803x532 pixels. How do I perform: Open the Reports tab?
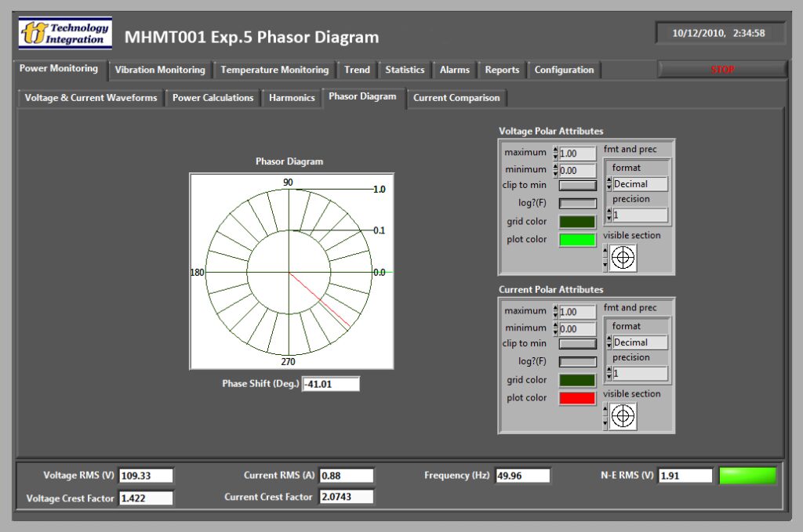[502, 70]
